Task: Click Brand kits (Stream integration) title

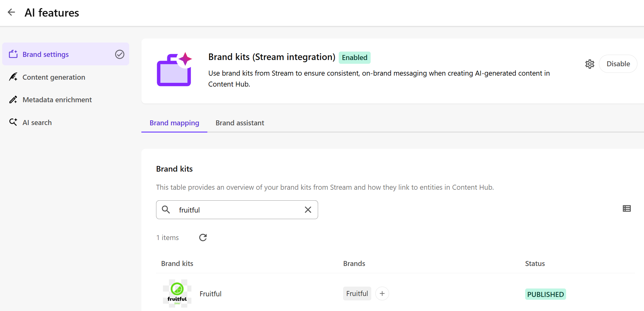Action: (x=272, y=57)
